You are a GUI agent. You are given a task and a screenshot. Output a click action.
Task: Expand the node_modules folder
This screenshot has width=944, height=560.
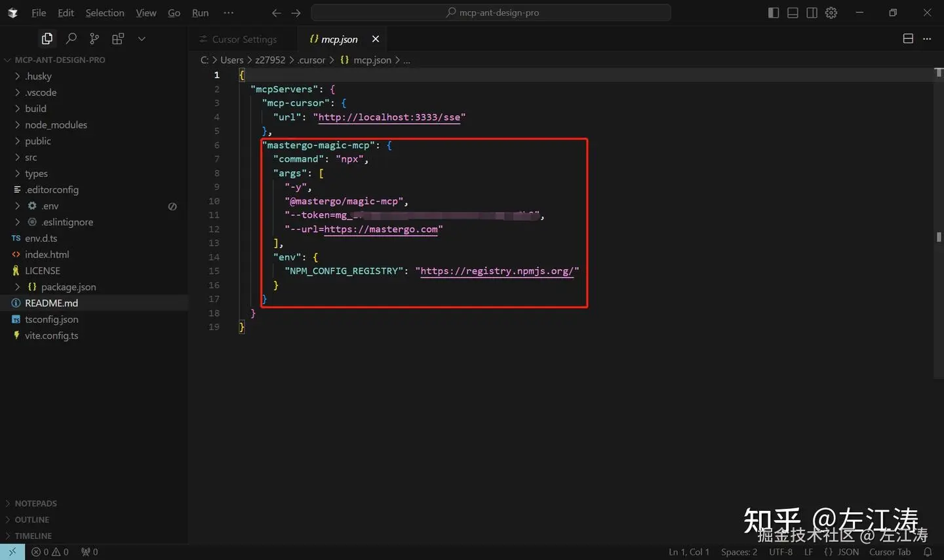click(x=94, y=124)
